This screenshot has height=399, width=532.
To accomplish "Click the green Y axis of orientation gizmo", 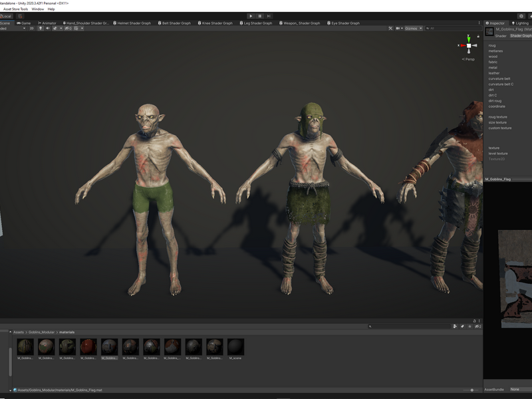I will [469, 39].
